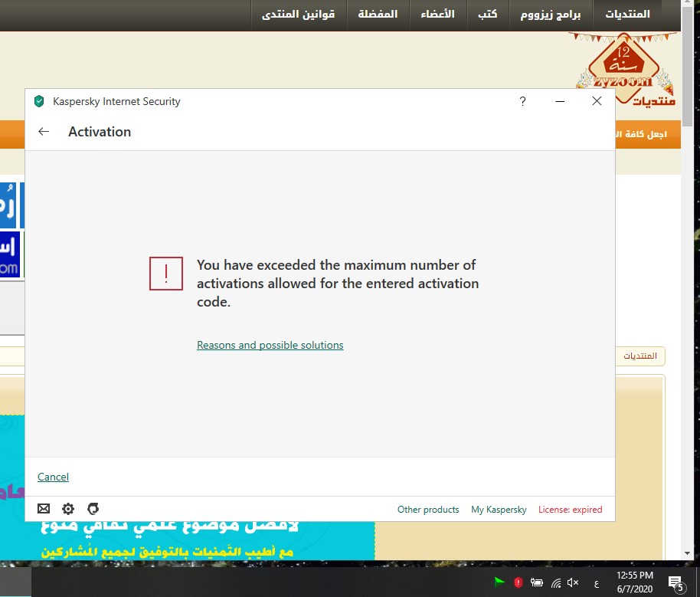This screenshot has height=597, width=700.
Task: Click the orange banner behind the dialog
Action: 648,134
